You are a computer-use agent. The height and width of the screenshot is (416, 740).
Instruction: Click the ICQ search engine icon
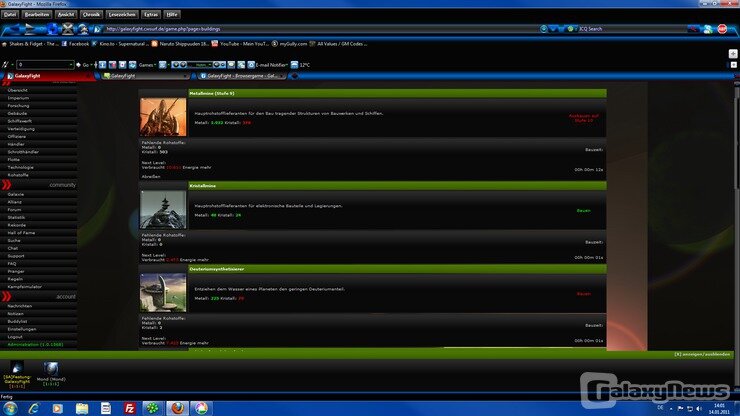tap(571, 29)
